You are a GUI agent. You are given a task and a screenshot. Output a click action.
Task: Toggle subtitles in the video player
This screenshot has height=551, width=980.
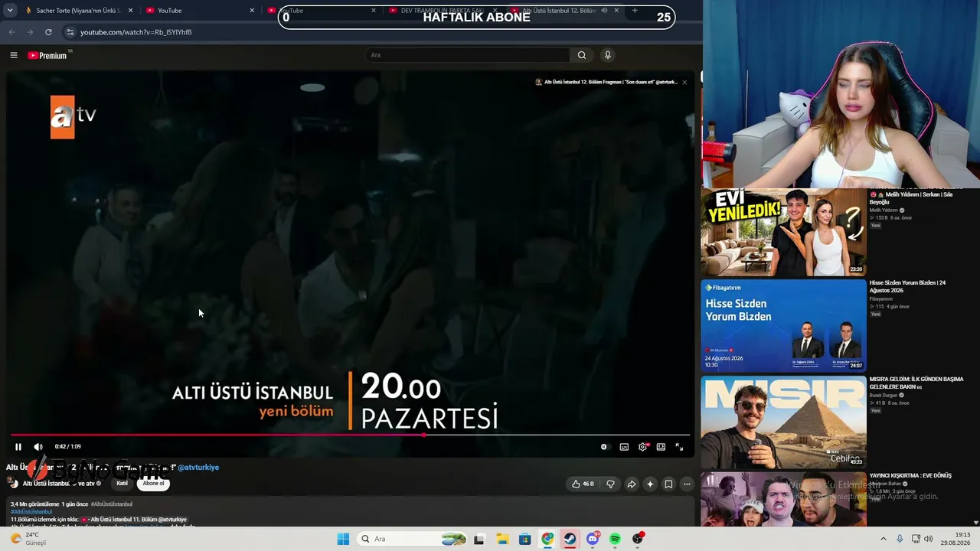coord(624,447)
